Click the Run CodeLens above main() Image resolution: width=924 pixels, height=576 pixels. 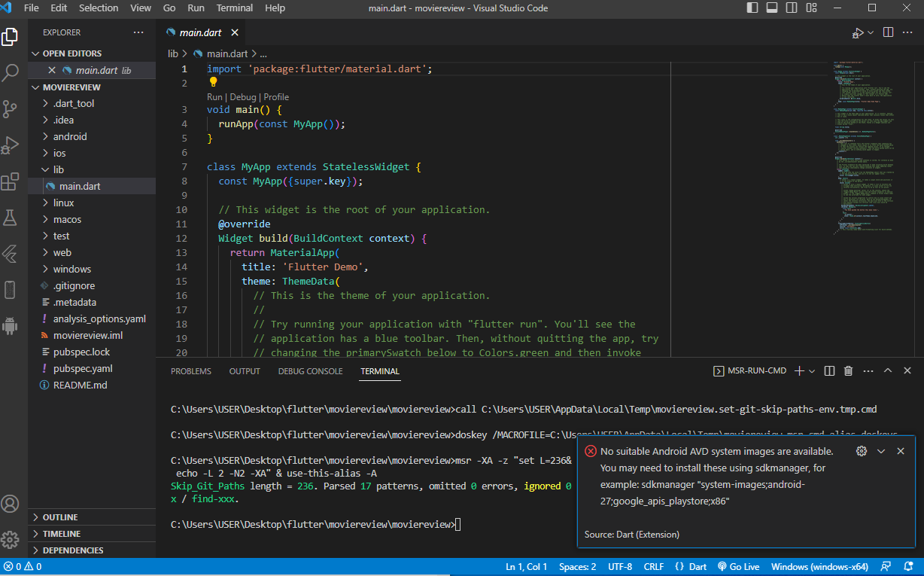click(x=214, y=97)
